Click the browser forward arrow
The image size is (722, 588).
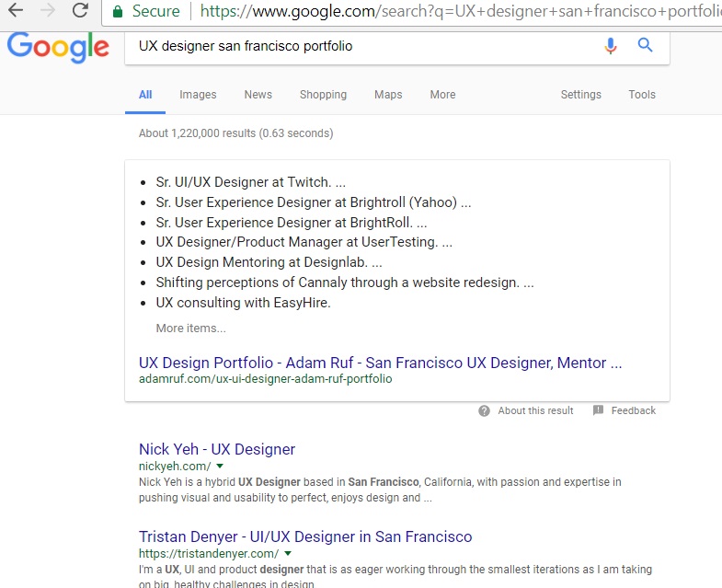pos(48,10)
